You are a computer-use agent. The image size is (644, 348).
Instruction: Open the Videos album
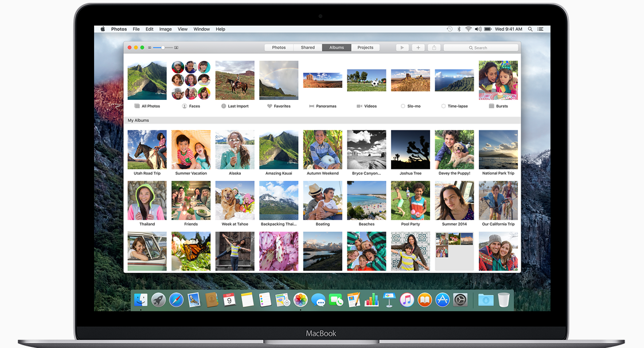(366, 80)
